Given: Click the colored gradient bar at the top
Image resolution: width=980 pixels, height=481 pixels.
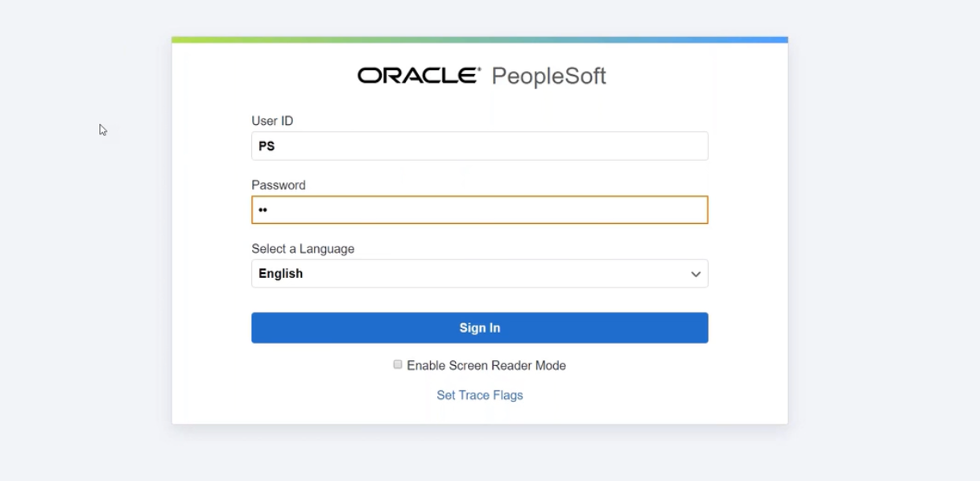Looking at the screenshot, I should (479, 38).
